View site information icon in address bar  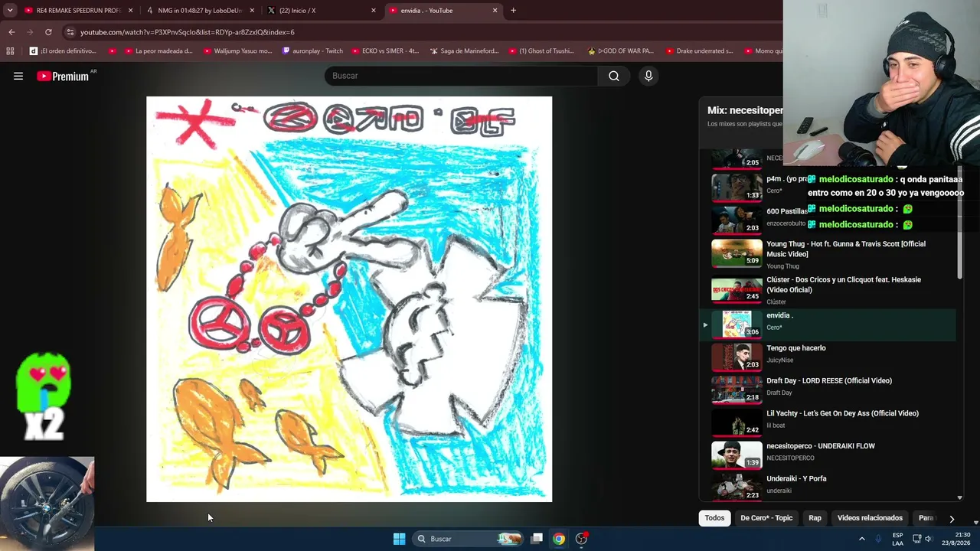pyautogui.click(x=70, y=32)
